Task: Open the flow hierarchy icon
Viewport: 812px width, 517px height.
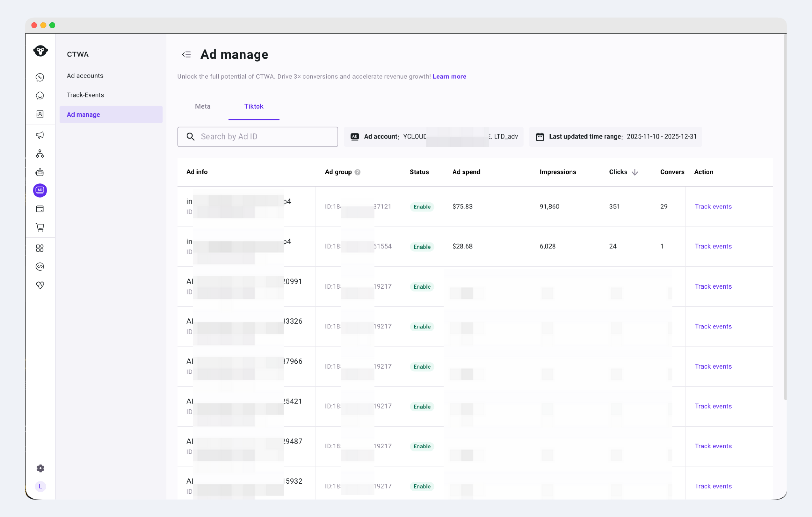Action: click(40, 154)
